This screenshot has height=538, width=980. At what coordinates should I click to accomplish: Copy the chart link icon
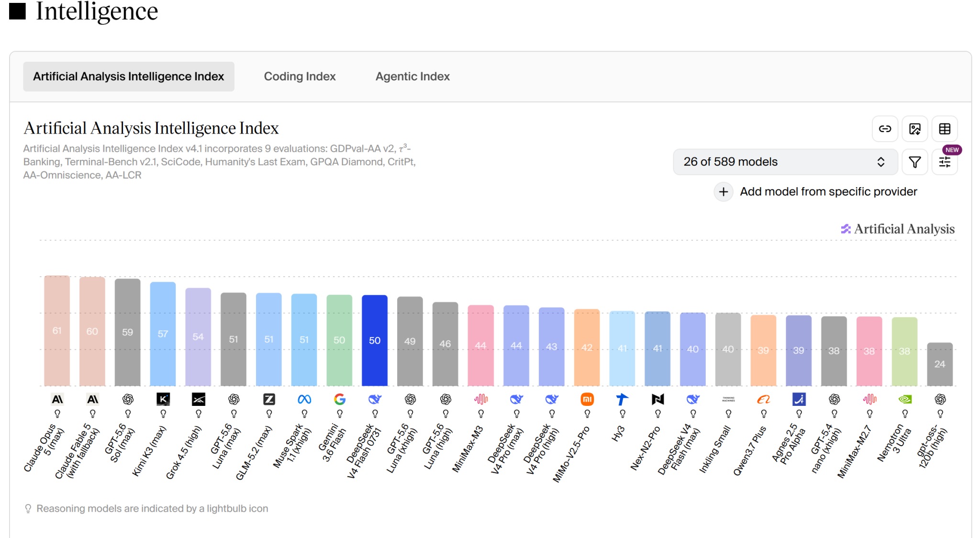[x=885, y=129]
